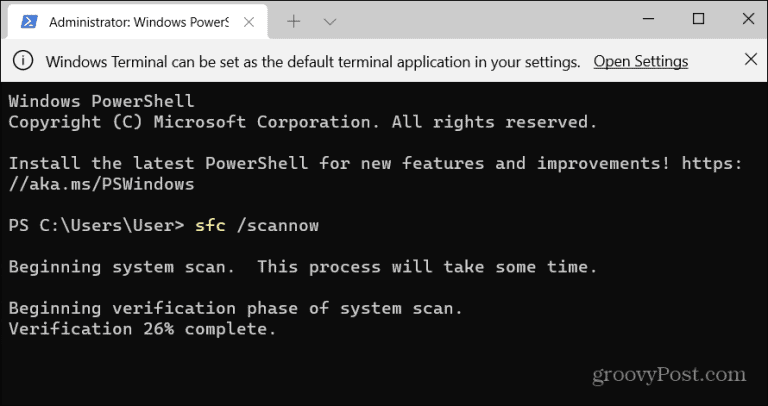The width and height of the screenshot is (768, 406).
Task: Click the aka.ms/PSWindows URL text
Action: coord(100,184)
